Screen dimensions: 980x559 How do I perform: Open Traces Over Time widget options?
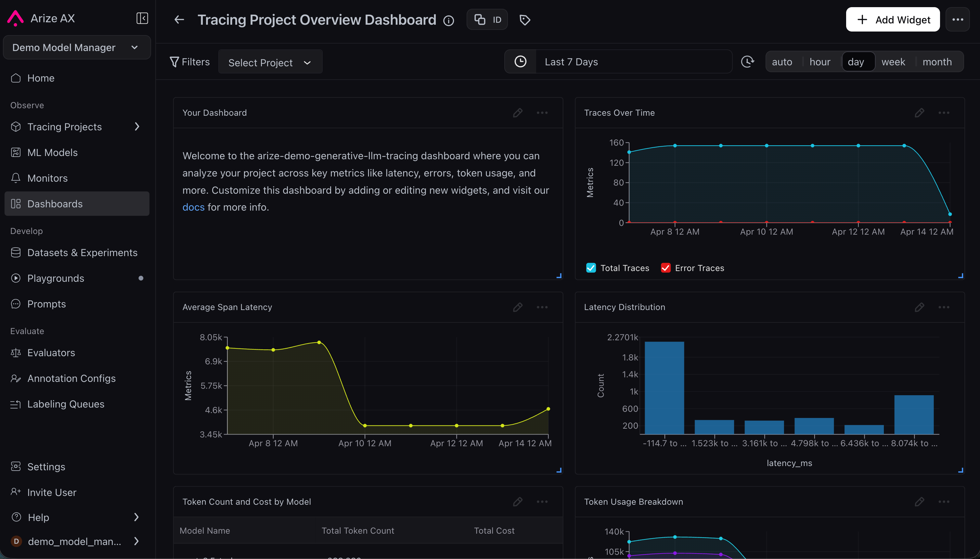click(x=944, y=112)
